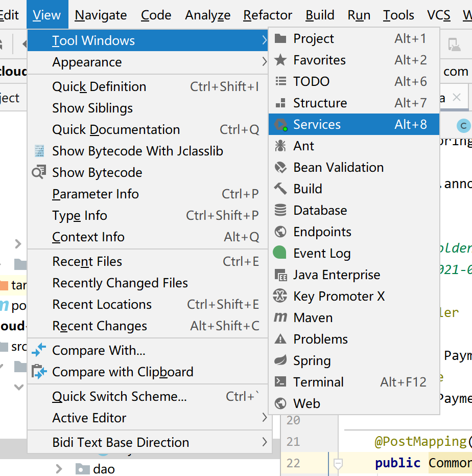
Task: Click the Ant bug icon
Action: [x=280, y=146]
